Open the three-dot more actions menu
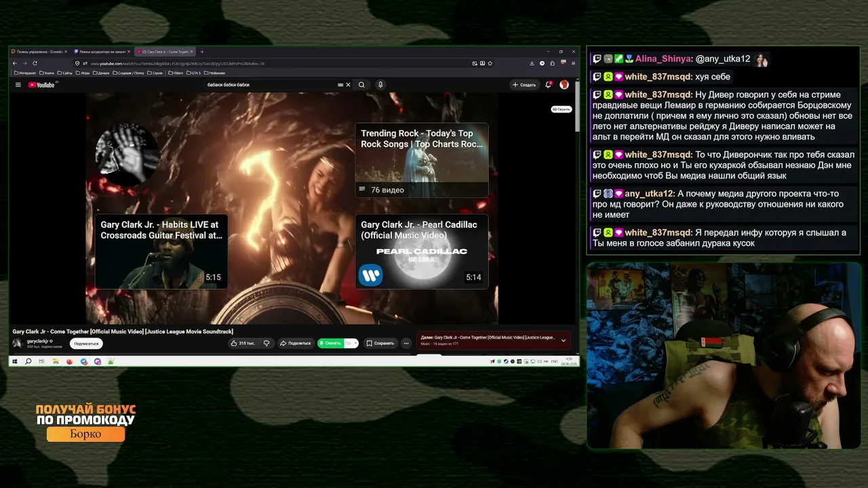Screen dimensions: 868x488 click(x=406, y=343)
